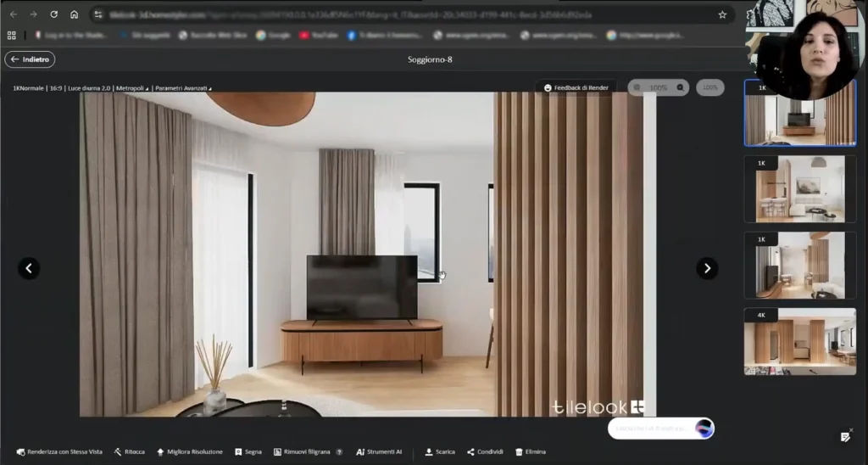868x465 pixels.
Task: Click the Indietro back button
Action: (30, 59)
